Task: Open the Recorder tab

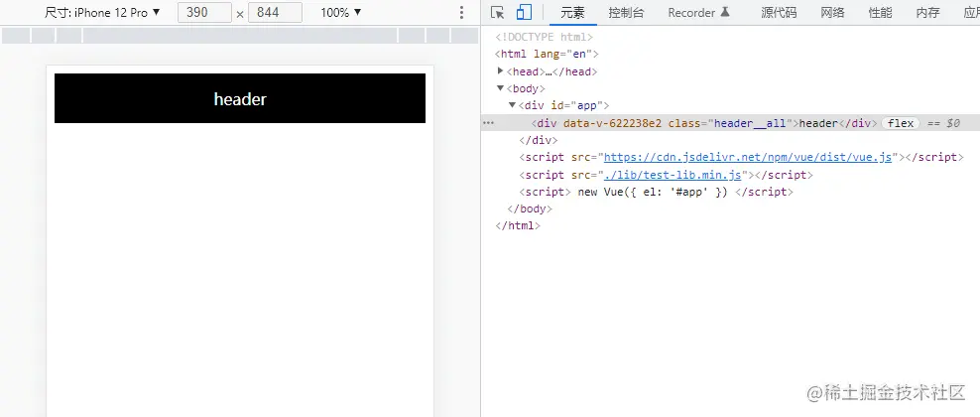Action: pyautogui.click(x=698, y=13)
